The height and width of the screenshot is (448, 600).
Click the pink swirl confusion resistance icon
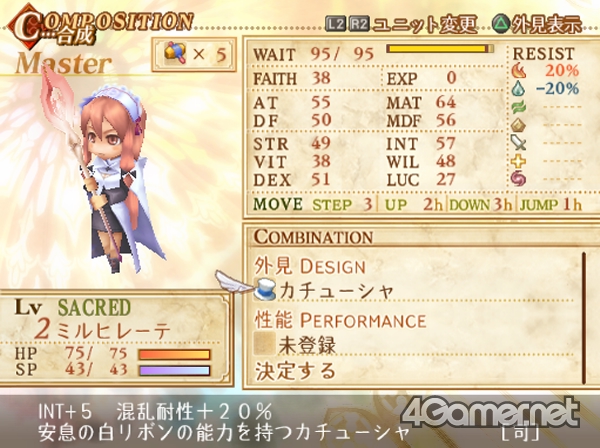518,179
